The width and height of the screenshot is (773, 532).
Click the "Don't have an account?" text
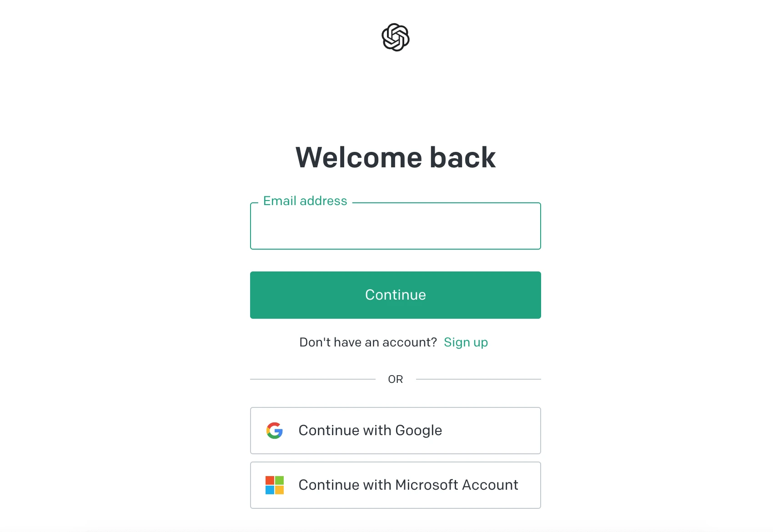[x=368, y=342]
